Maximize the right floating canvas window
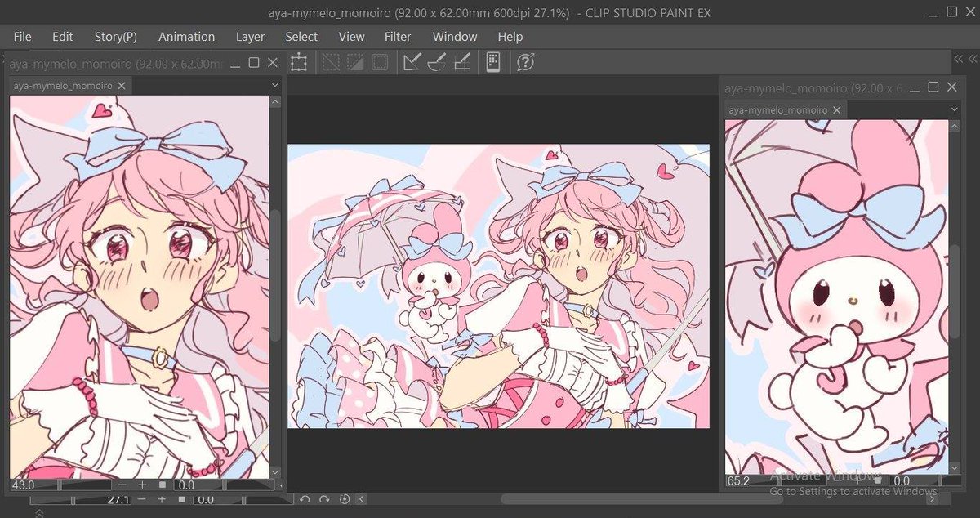 [x=933, y=87]
